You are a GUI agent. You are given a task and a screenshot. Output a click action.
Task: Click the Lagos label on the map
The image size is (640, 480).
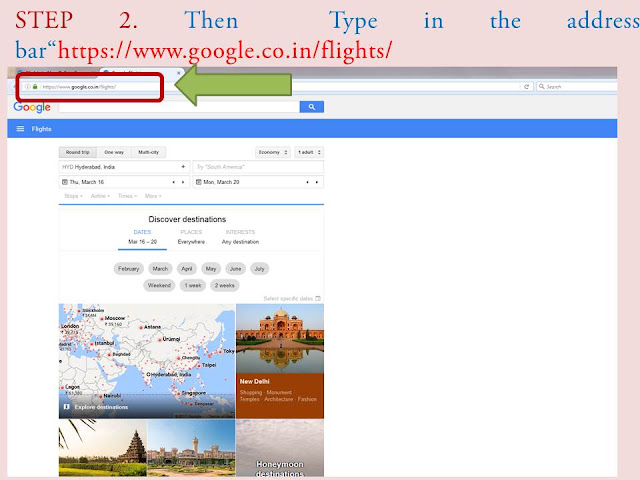point(72,387)
